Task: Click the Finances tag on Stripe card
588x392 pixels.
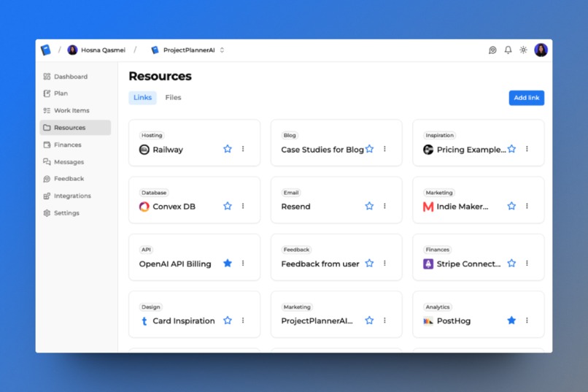Action: click(x=437, y=250)
